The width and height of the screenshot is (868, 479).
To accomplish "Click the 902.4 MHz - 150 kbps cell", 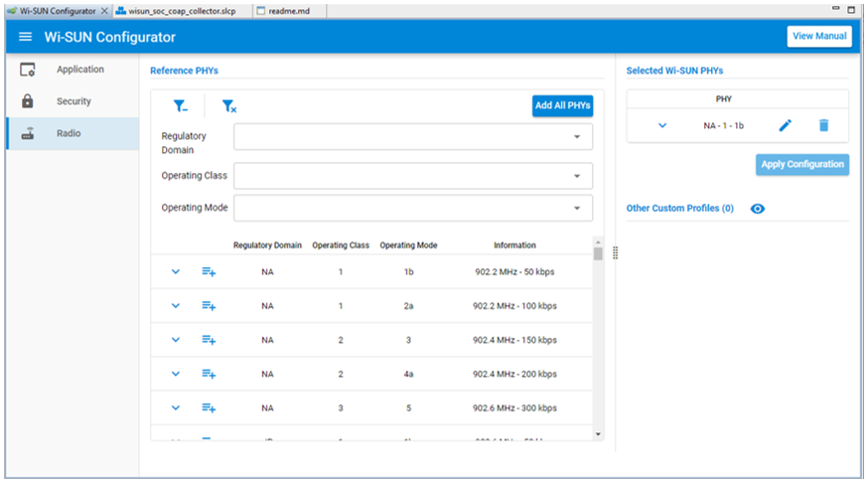I will point(514,340).
